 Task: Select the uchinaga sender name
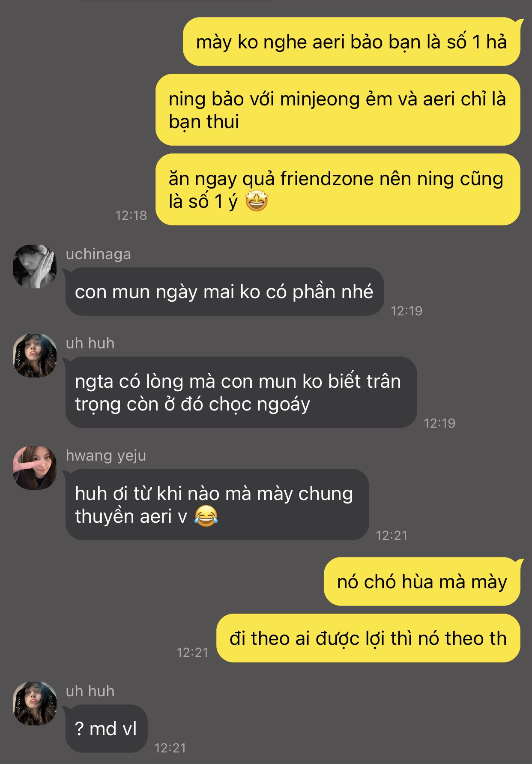99,254
